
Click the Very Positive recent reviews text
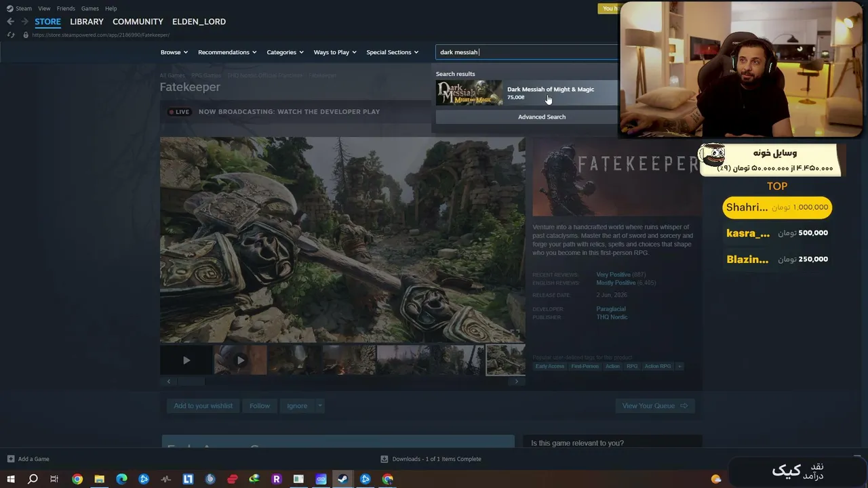613,274
